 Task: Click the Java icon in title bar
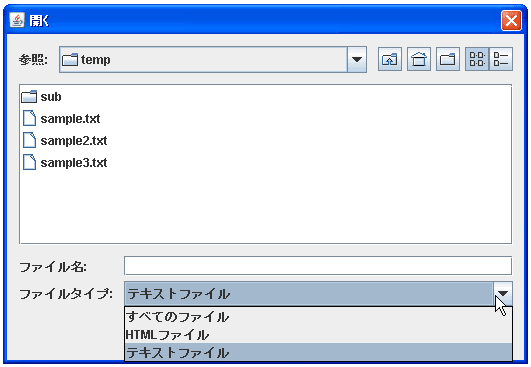(x=17, y=20)
